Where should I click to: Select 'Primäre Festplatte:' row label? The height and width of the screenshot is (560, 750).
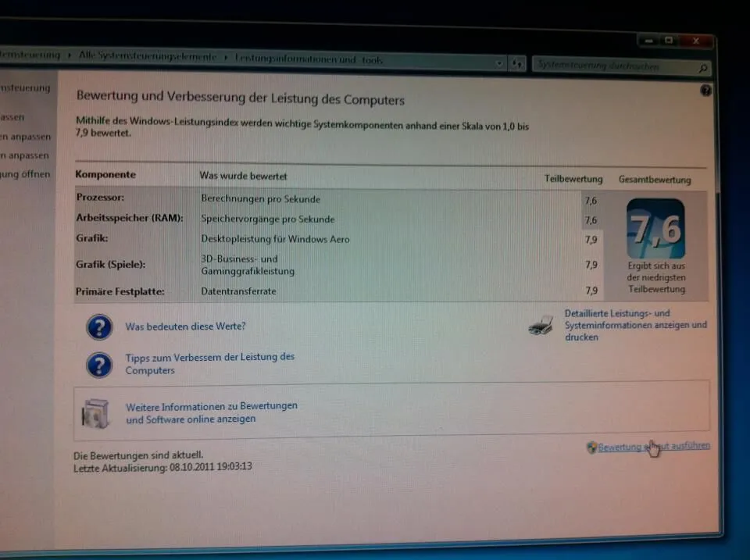120,291
